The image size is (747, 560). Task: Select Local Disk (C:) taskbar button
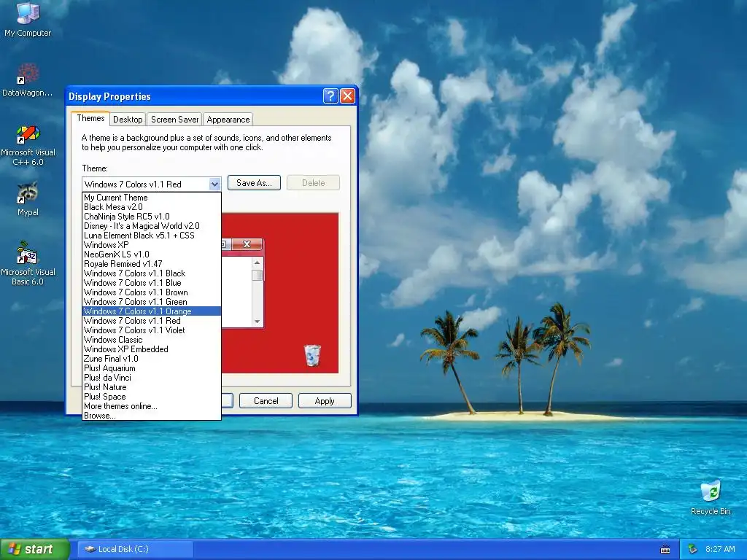click(x=135, y=549)
